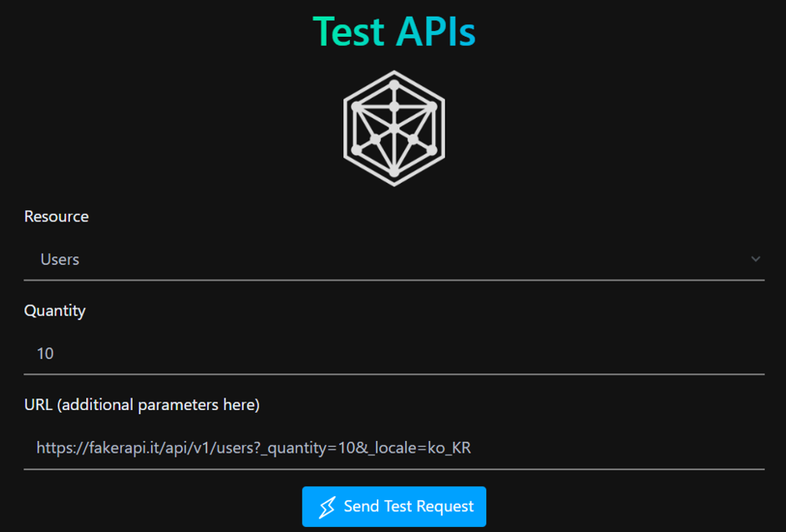The width and height of the screenshot is (786, 532).
Task: Open the Resource dropdown showing Users
Action: [x=394, y=259]
